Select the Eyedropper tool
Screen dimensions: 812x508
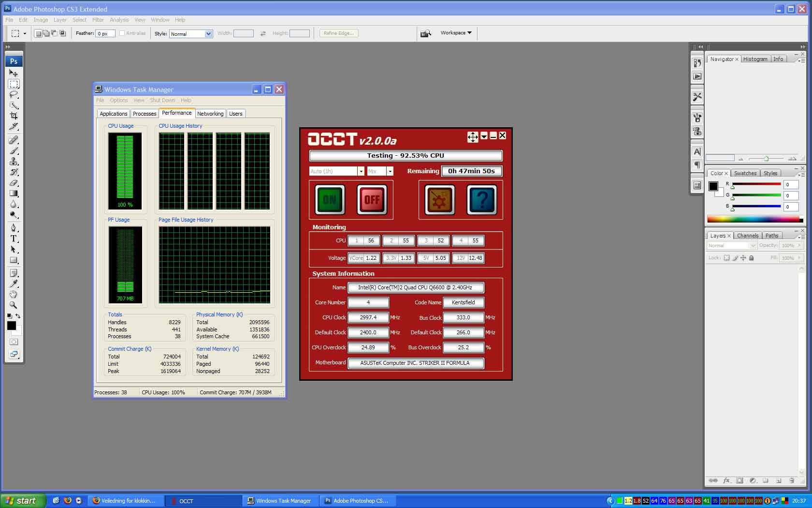[x=14, y=284]
